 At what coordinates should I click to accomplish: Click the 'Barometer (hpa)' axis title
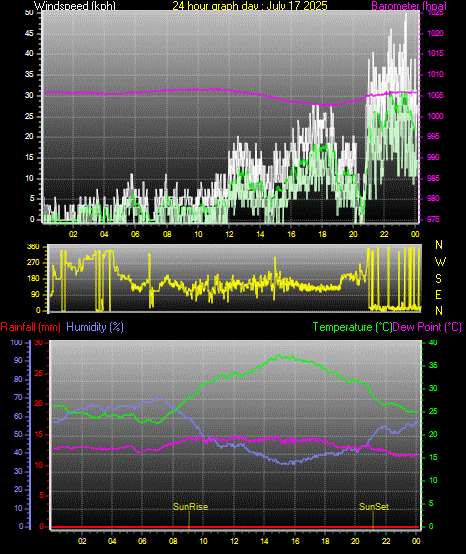[409, 6]
